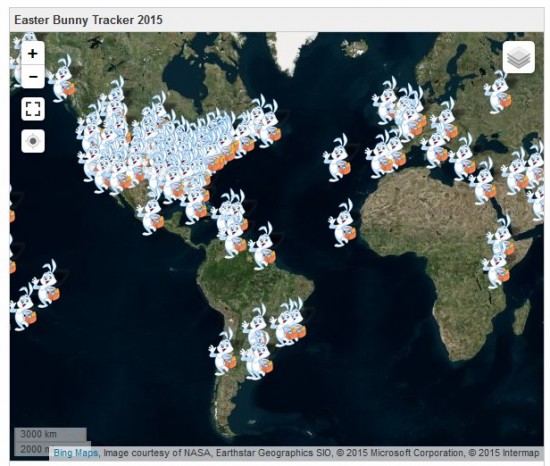Select the bunny marker in Chile
Viewport: 550px width, 466px height.
[223, 352]
